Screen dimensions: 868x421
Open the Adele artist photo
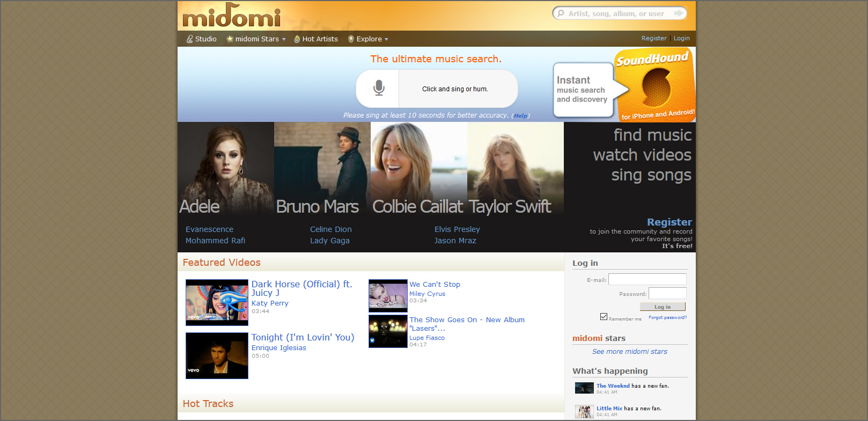pyautogui.click(x=226, y=169)
